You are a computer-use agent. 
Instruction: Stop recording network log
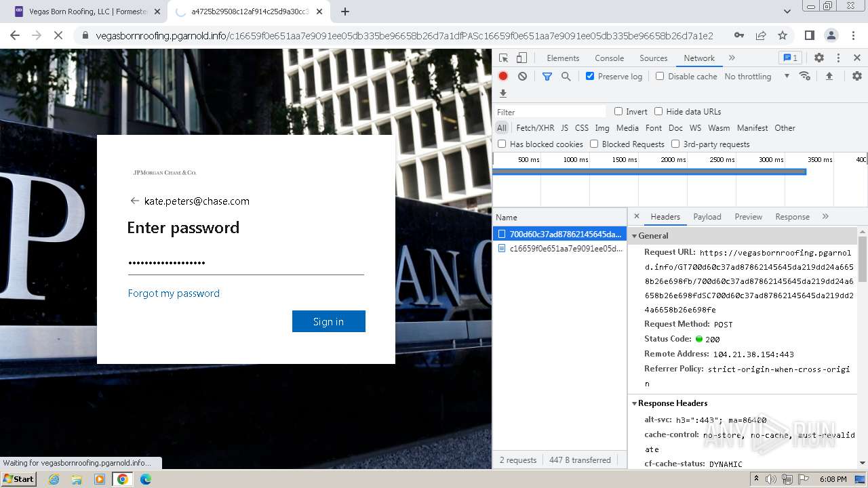503,77
